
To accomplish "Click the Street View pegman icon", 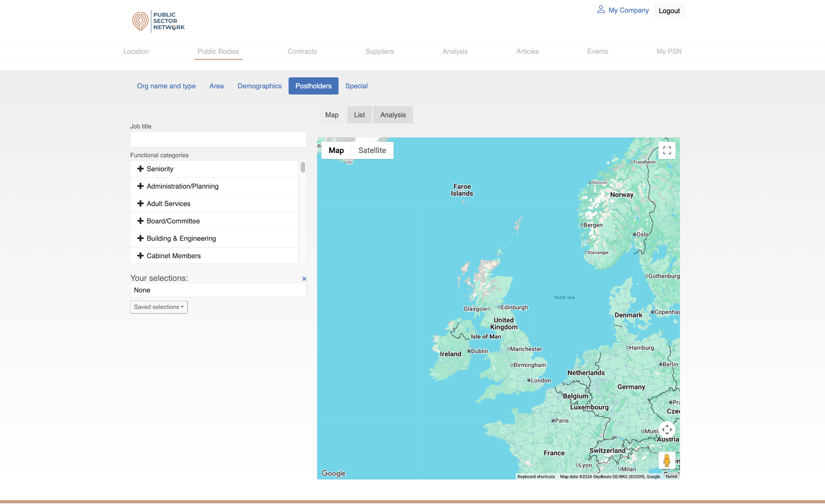I will point(667,461).
